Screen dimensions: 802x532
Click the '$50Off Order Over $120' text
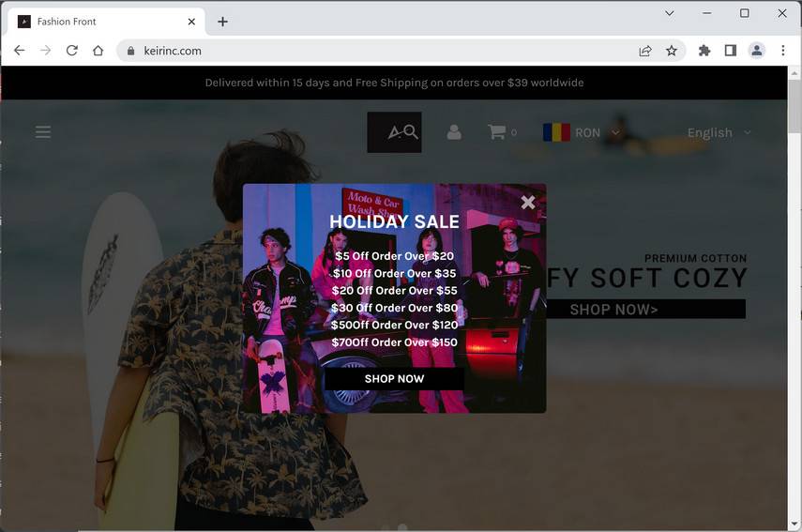click(x=394, y=325)
